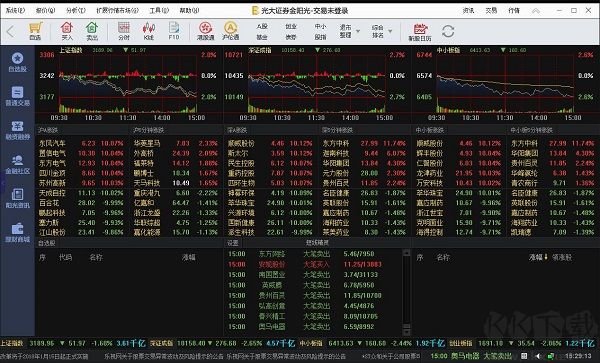Viewport: 600px width, 363px height.
Task: Toggle sort arrow beside 涨幅 in right panel
Action: point(546,257)
